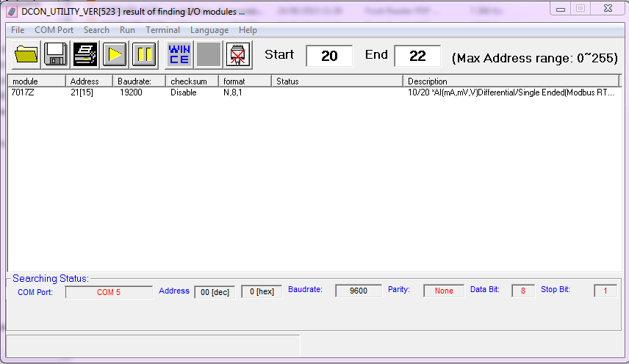The height and width of the screenshot is (364, 629).
Task: Click the crossed-out network connector icon
Action: point(237,55)
